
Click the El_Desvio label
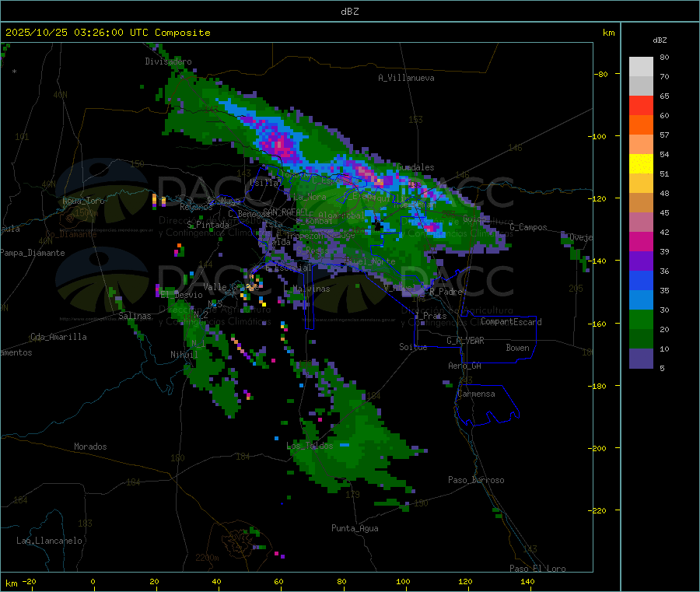point(182,295)
